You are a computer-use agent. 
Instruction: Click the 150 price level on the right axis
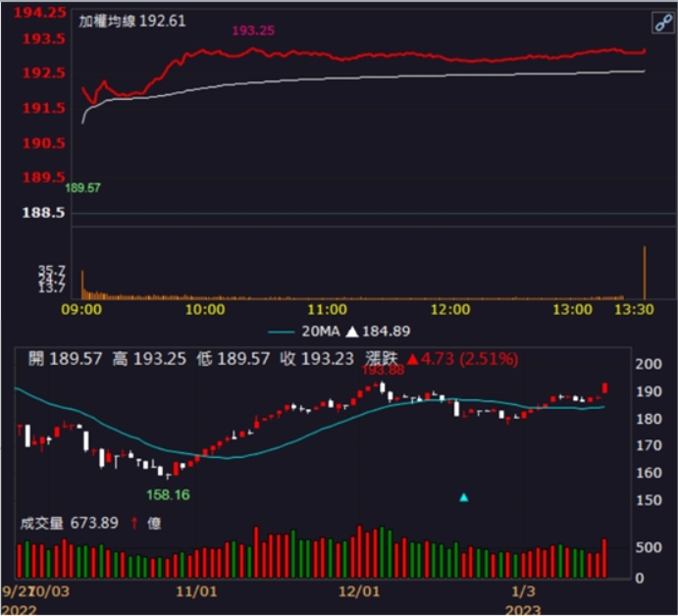[649, 500]
